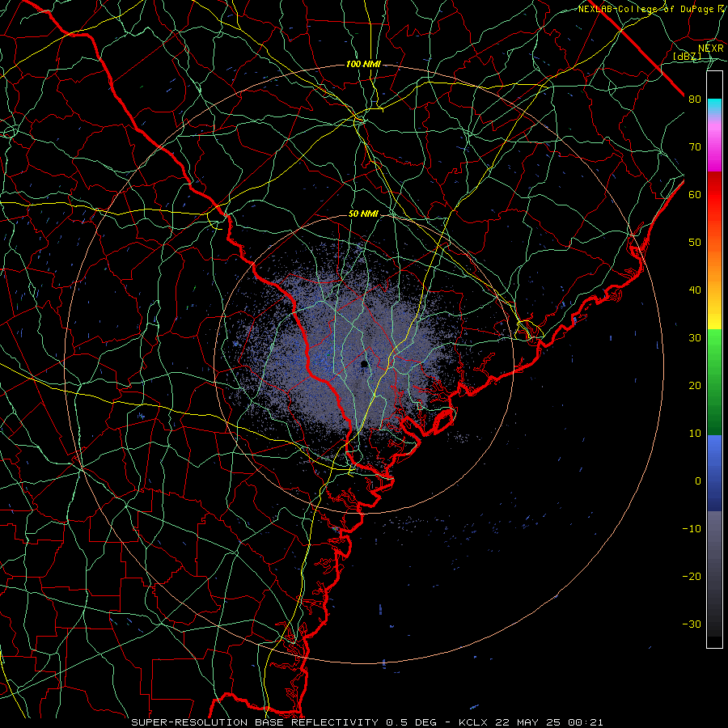728x728 pixels.
Task: Click the 40 value on the dBZ scale
Action: tap(695, 290)
